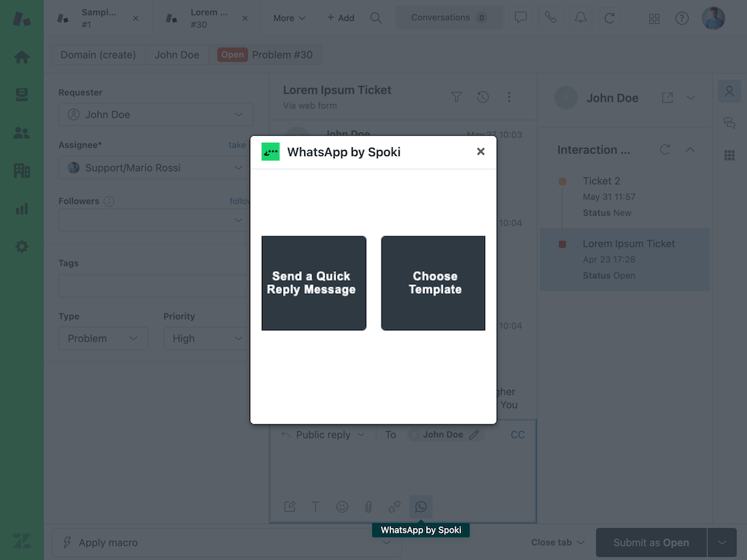Image resolution: width=747 pixels, height=560 pixels.
Task: Refresh the Interaction history panel
Action: (665, 149)
